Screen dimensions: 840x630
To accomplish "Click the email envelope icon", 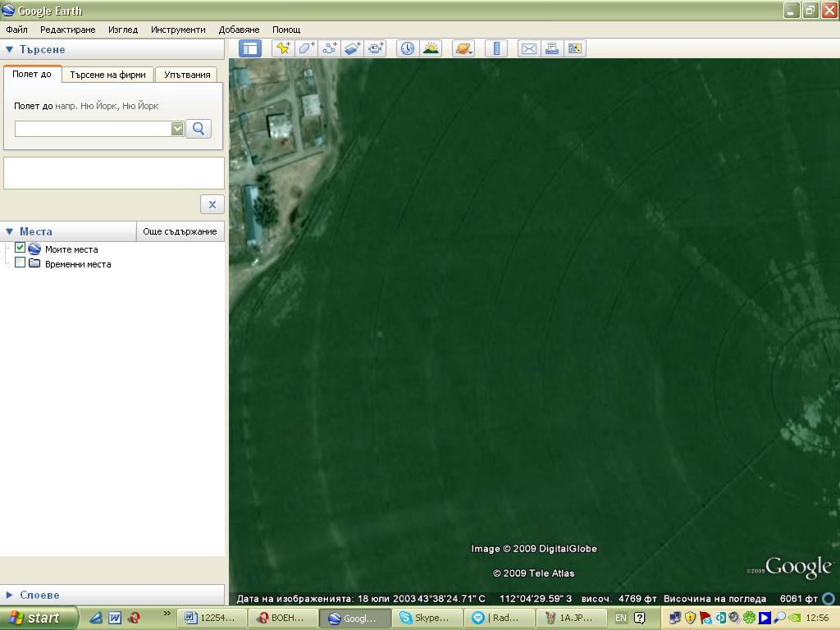I will click(529, 48).
